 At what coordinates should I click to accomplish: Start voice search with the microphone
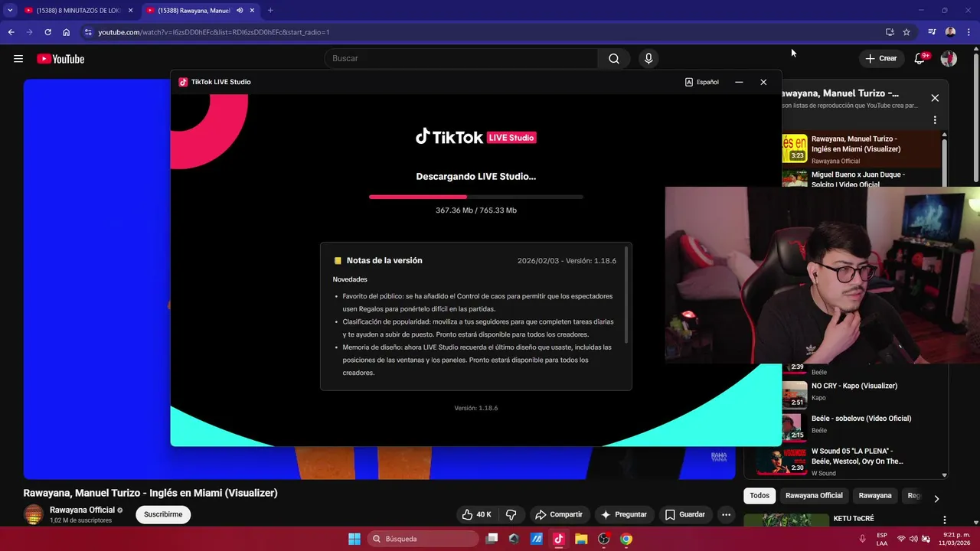pyautogui.click(x=648, y=59)
